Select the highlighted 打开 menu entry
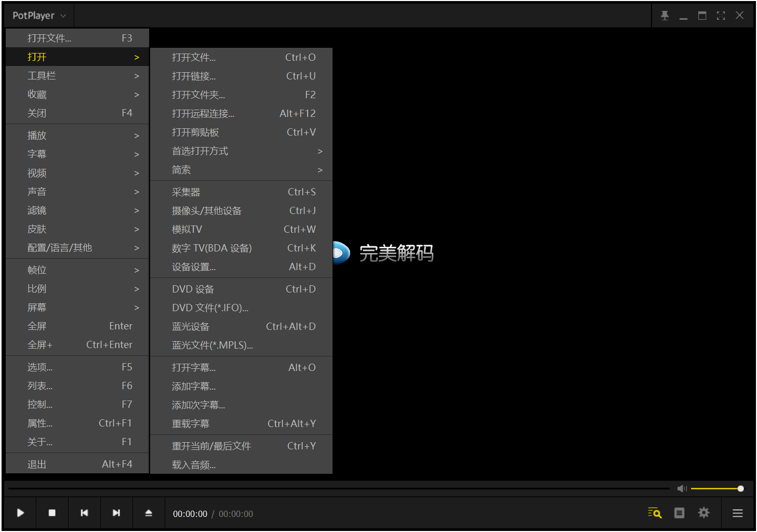The height and width of the screenshot is (532, 757). click(77, 57)
